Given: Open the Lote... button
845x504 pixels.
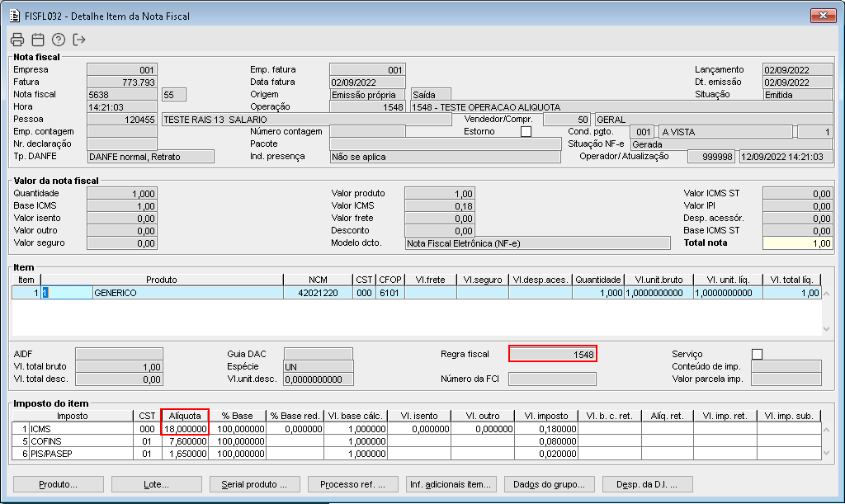Looking at the screenshot, I should pyautogui.click(x=156, y=484).
